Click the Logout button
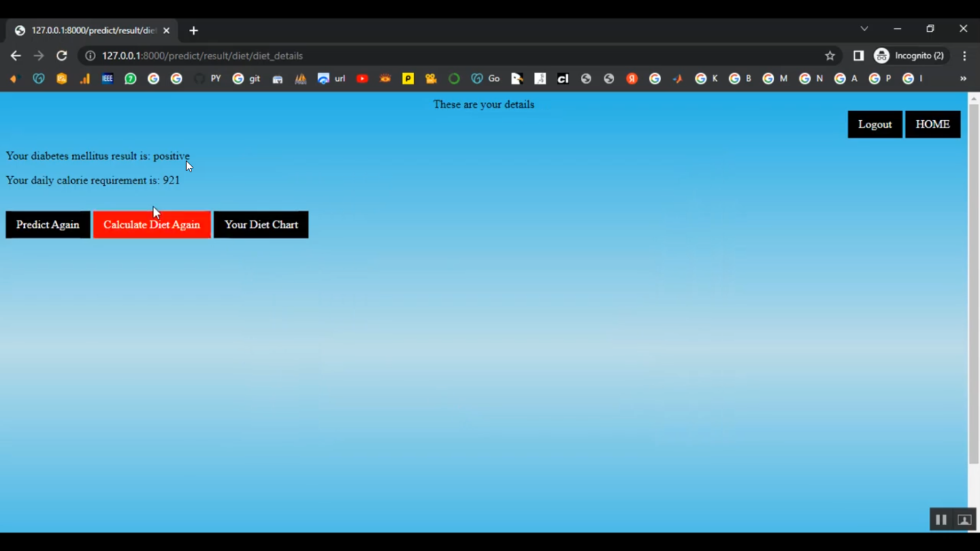The width and height of the screenshot is (980, 551). coord(875,125)
